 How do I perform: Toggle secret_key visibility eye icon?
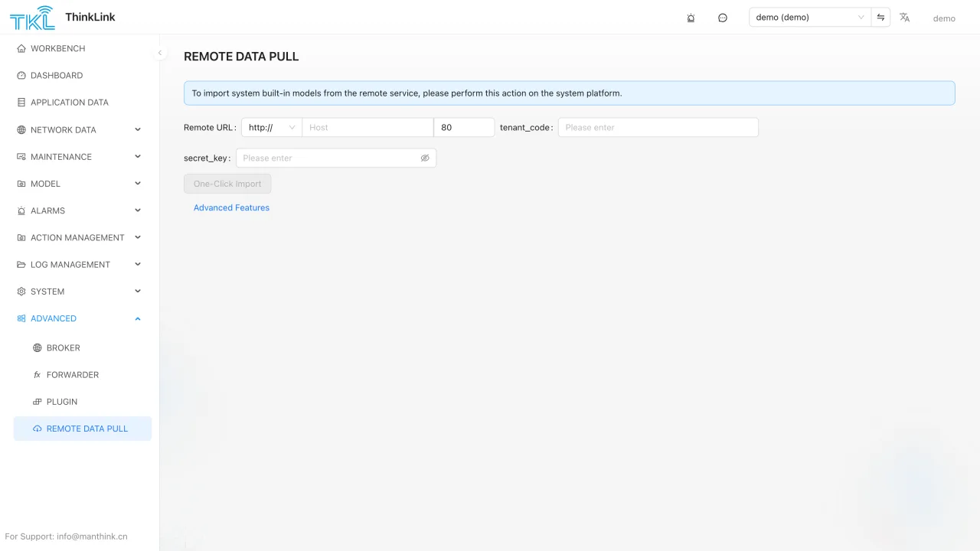point(425,158)
